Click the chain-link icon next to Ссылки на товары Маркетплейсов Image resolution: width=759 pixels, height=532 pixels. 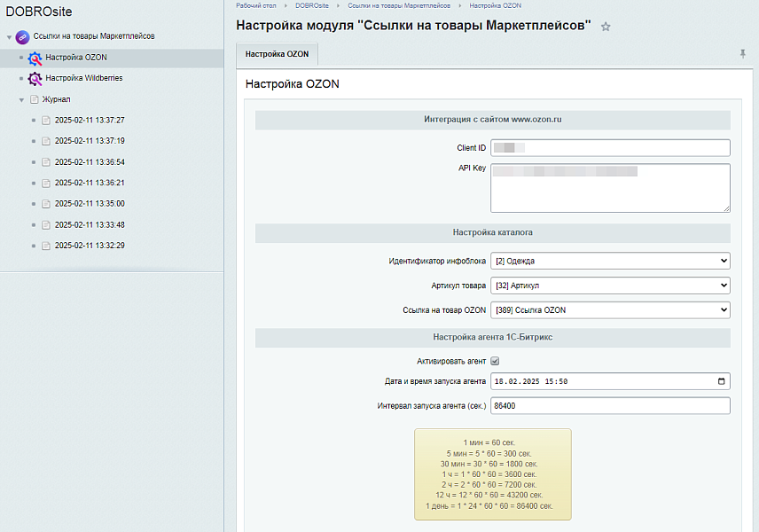[21, 37]
